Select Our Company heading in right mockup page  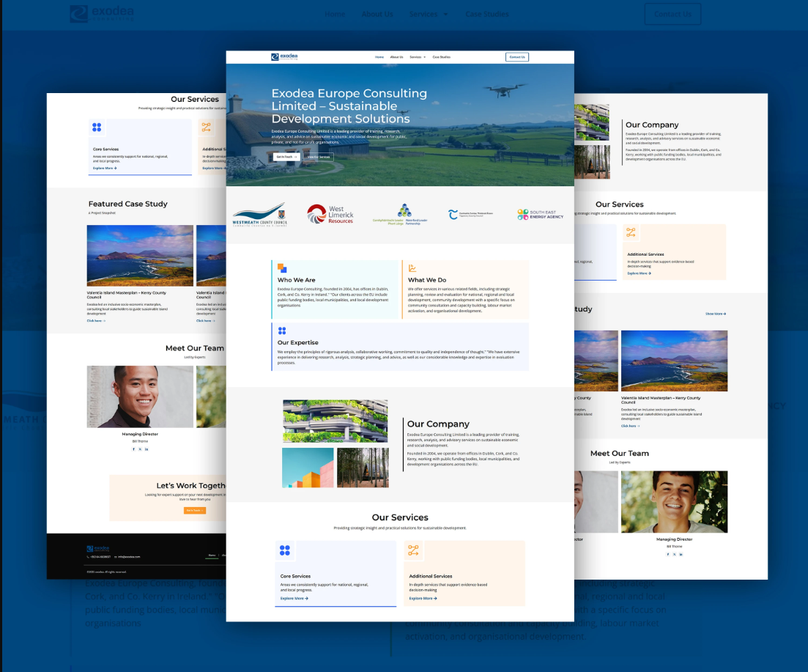click(652, 125)
